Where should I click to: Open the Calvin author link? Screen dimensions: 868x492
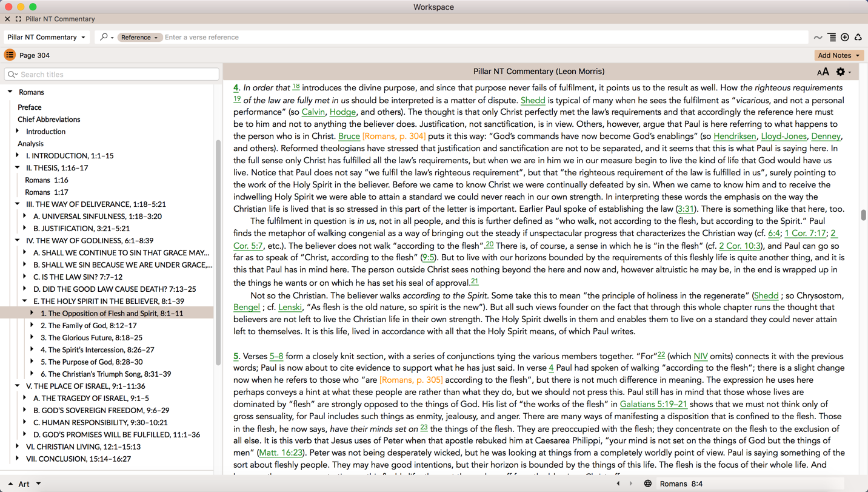point(313,112)
